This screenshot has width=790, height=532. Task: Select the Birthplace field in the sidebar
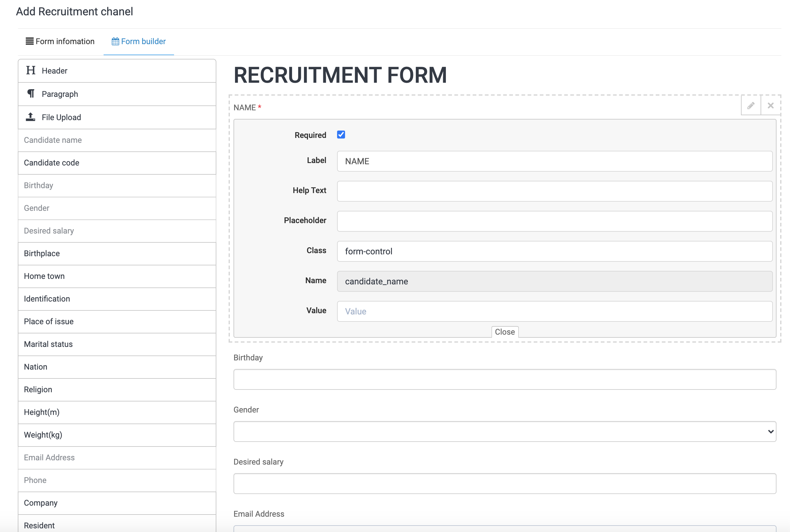42,253
